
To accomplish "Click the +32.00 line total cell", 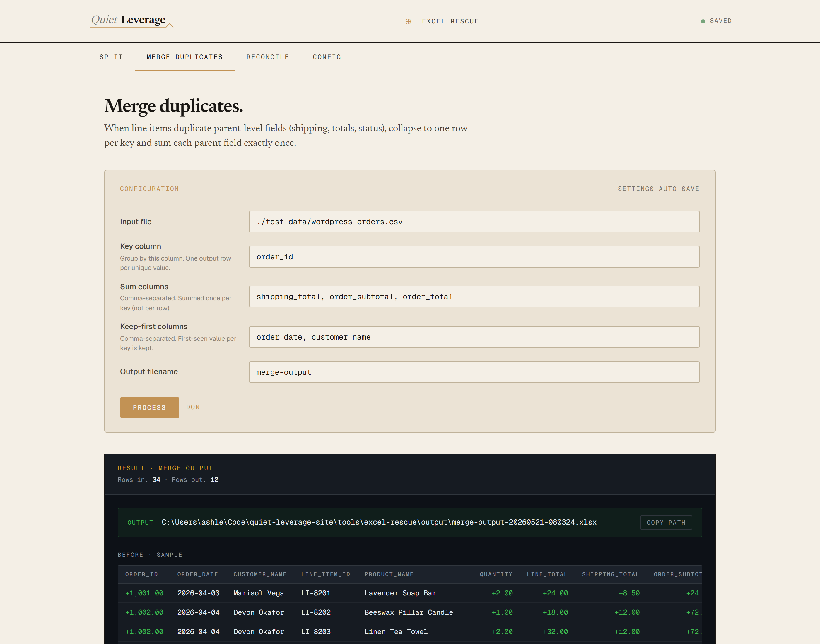I will click(x=555, y=631).
